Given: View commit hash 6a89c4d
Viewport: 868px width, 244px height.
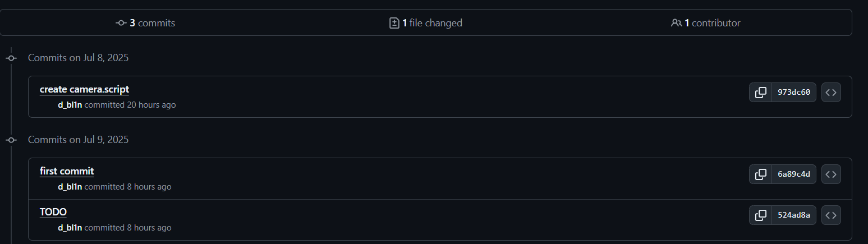Looking at the screenshot, I should pyautogui.click(x=794, y=174).
